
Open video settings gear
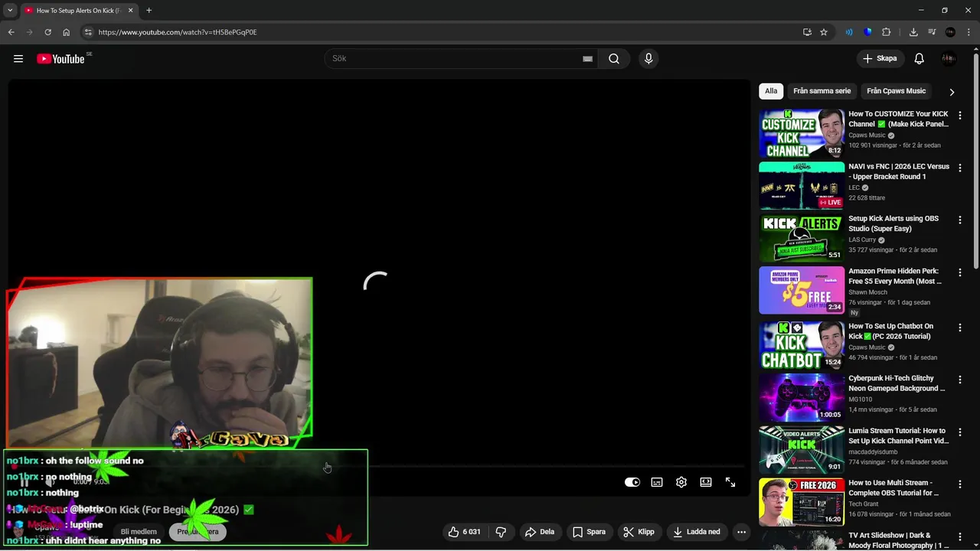click(681, 482)
